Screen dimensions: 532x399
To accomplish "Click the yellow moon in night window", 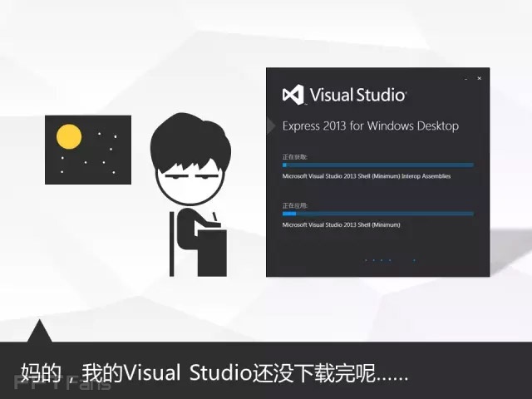I will click(69, 136).
